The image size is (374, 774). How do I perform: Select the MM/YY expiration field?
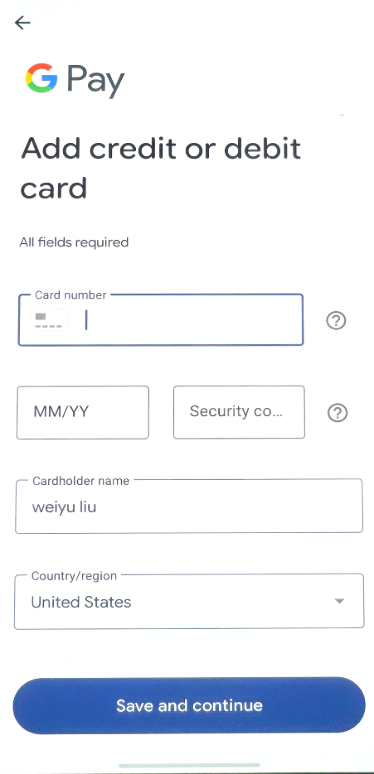pyautogui.click(x=82, y=412)
